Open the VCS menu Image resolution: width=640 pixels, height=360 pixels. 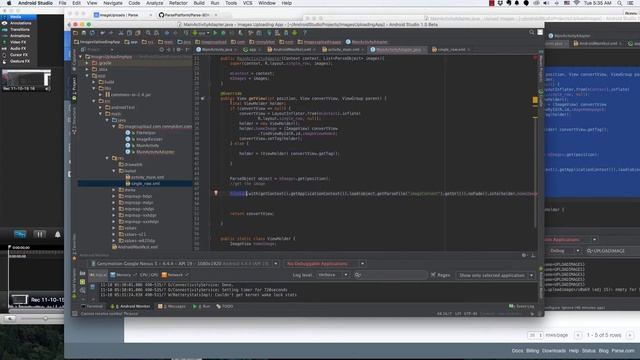pos(247,3)
